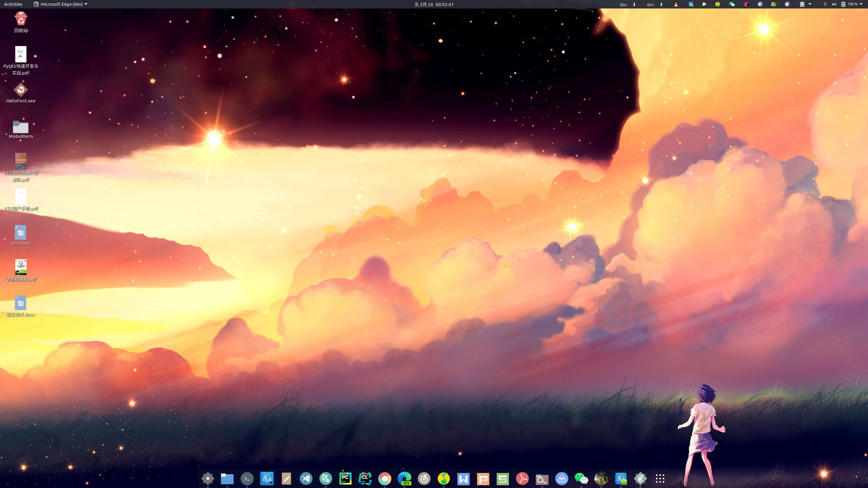Open CLion from the dock
Image resolution: width=868 pixels, height=488 pixels.
[365, 479]
